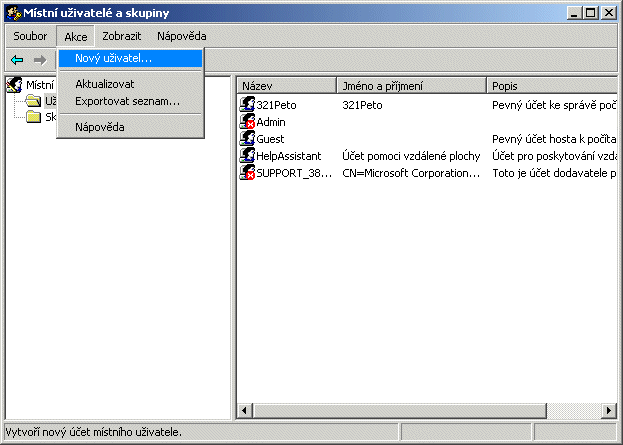
Task: Select Aktualizovat in the open menu
Action: pos(104,84)
